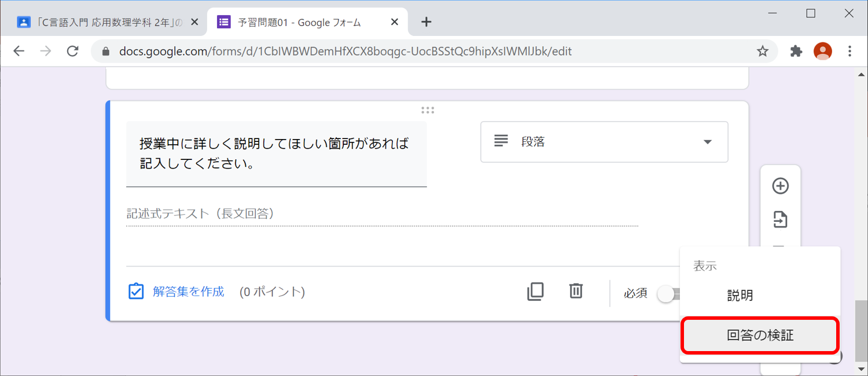Delete the question with trash icon
868x376 pixels.
tap(576, 291)
